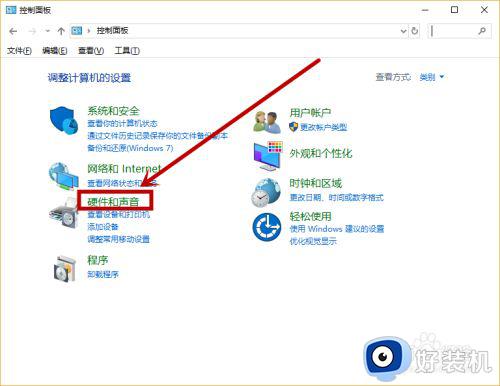Click 使用 Windows 建议的设置 link
This screenshot has height=386, width=500.
coord(337,229)
